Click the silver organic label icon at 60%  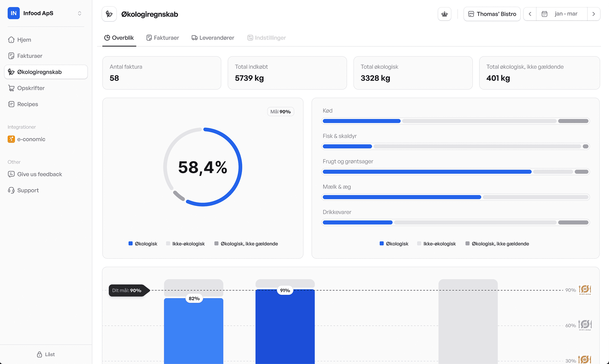pos(585,325)
